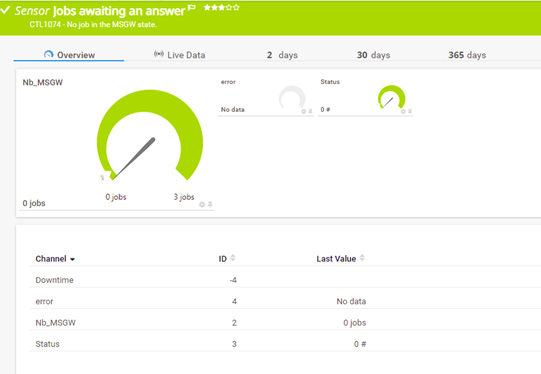Open the error channel settings gear icon
541x374 pixels.
click(x=304, y=111)
